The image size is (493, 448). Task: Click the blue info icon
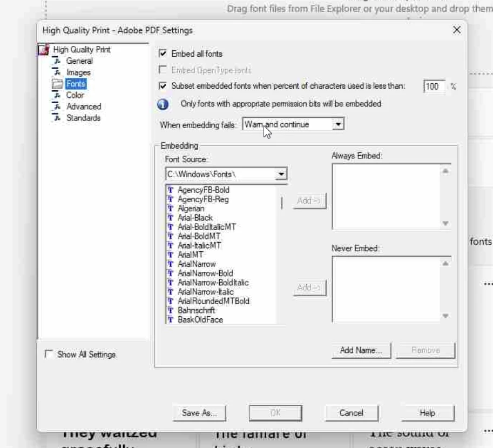tap(163, 104)
